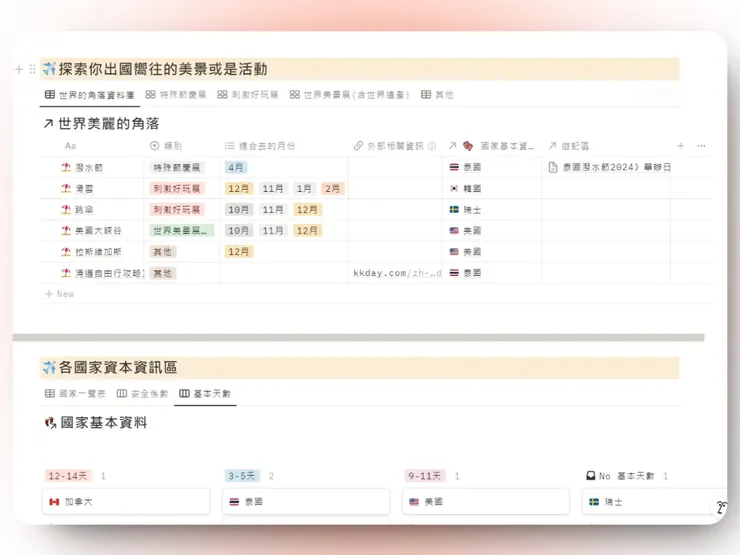Click the No 基本天數 group icon
Image resolution: width=740 pixels, height=555 pixels.
point(590,476)
